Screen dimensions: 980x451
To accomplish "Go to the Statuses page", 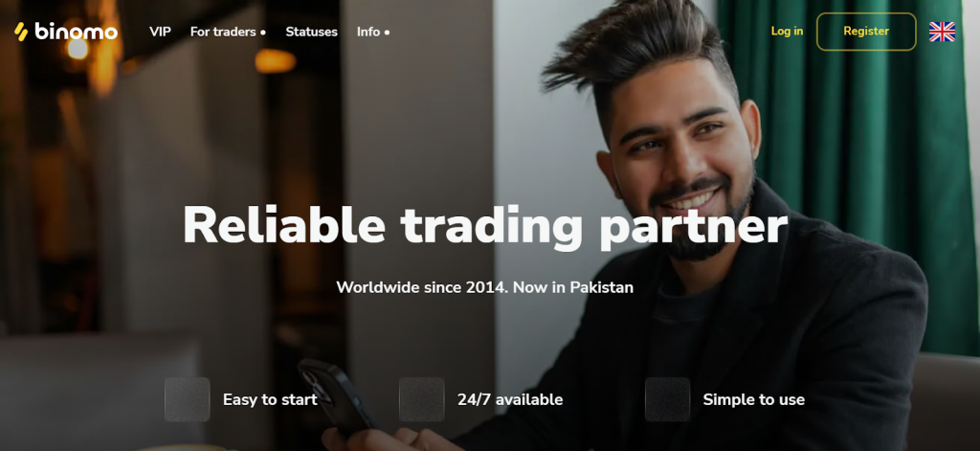I will [x=311, y=32].
